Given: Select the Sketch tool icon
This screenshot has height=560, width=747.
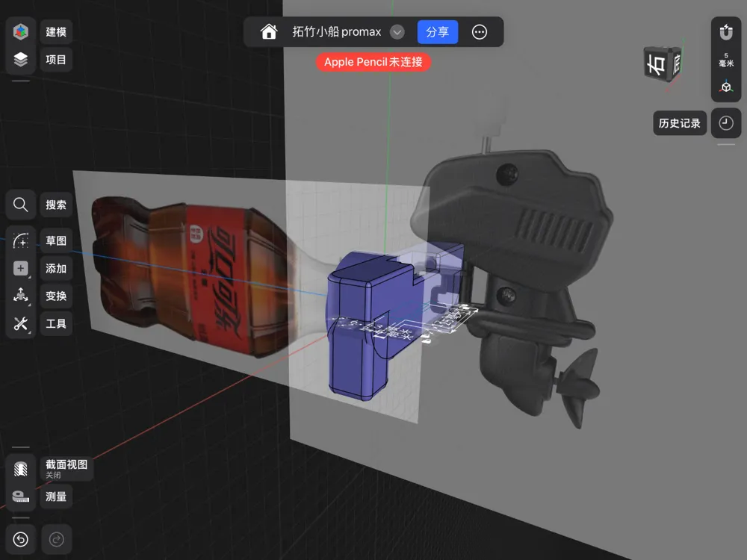Looking at the screenshot, I should click(21, 240).
